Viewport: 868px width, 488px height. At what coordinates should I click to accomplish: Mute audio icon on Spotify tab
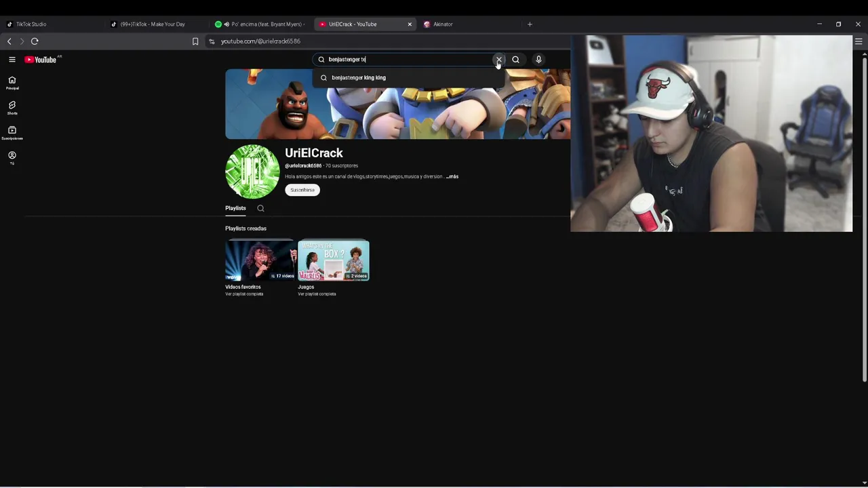[x=226, y=24]
